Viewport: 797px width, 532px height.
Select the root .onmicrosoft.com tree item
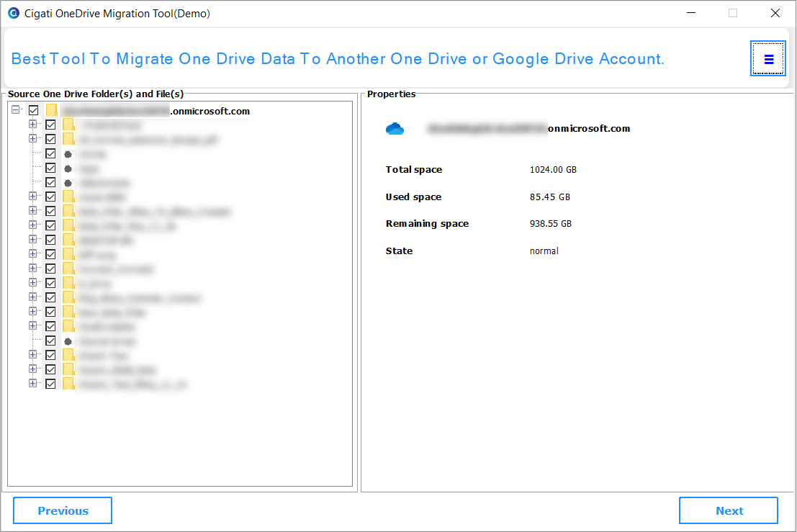click(x=156, y=111)
